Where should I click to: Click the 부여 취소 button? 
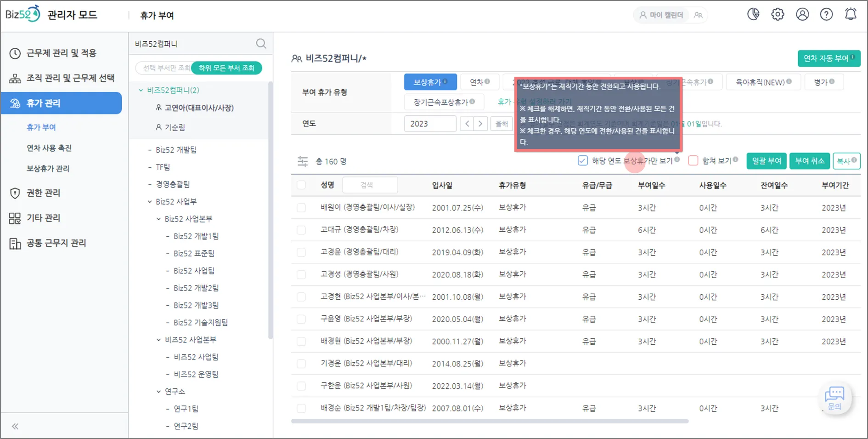click(x=810, y=161)
